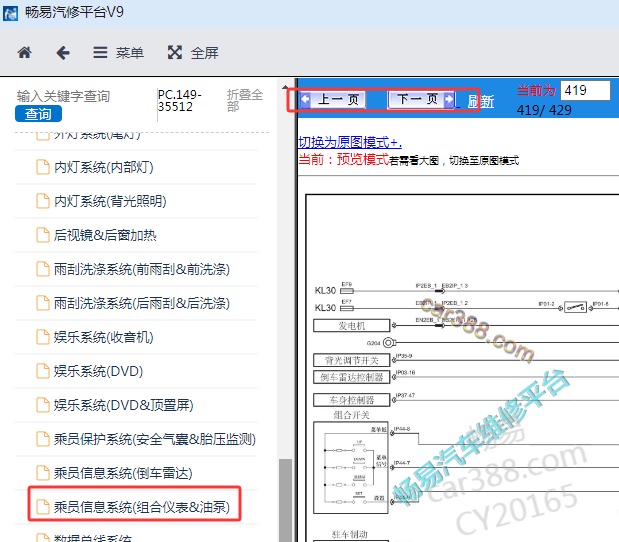Image resolution: width=619 pixels, height=542 pixels.
Task: Enter fullscreen with 全屏 button
Action: [193, 53]
